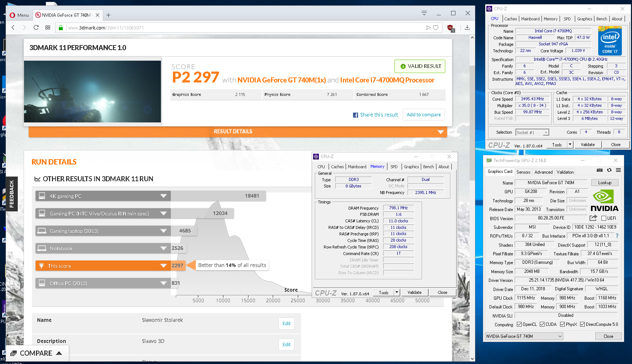The width and height of the screenshot is (632, 364).
Task: Open the Opera Menu button
Action: 19,15
